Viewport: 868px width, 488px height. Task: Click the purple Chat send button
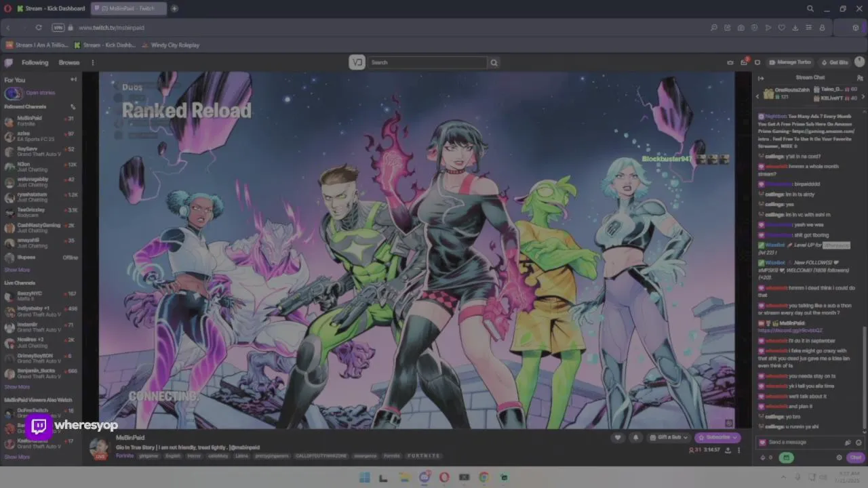855,457
